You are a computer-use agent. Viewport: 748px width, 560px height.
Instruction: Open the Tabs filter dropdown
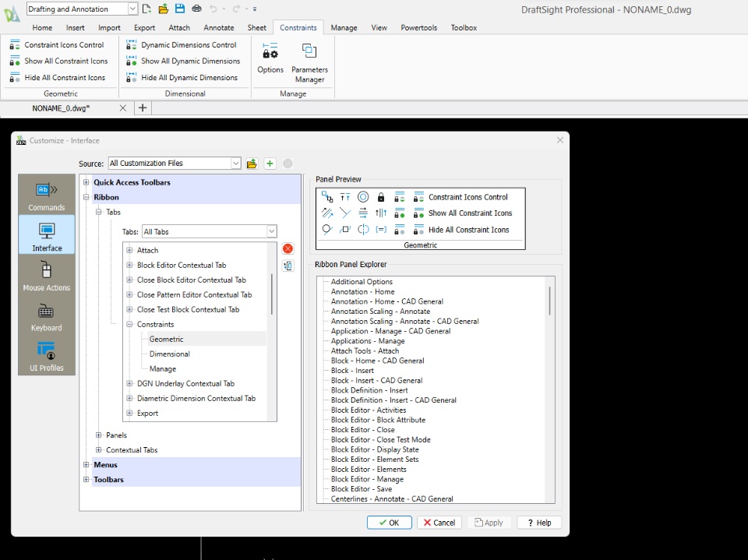(x=271, y=232)
